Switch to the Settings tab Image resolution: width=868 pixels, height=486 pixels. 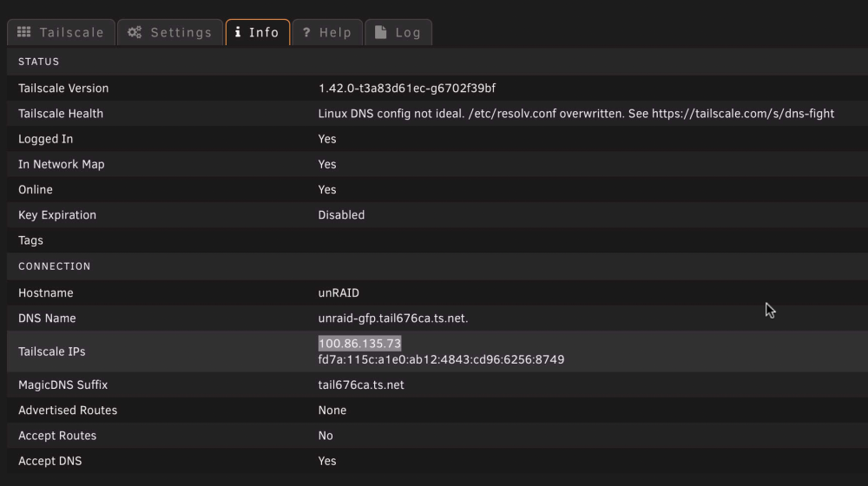click(170, 32)
